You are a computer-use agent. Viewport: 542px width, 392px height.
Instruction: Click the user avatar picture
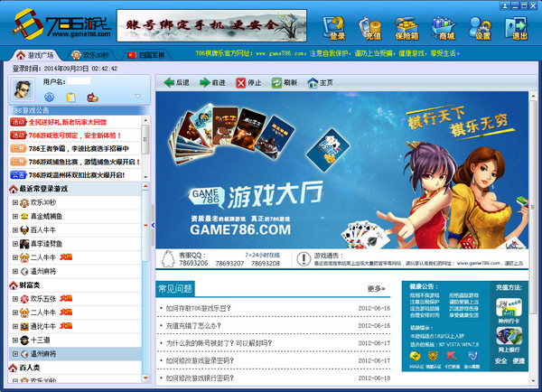tap(23, 89)
